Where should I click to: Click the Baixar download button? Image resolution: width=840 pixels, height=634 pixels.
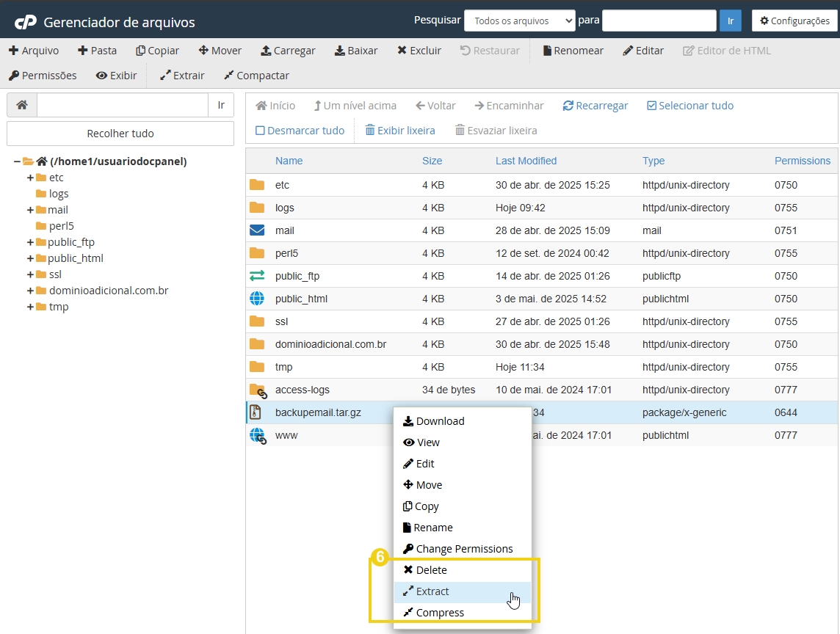click(355, 51)
